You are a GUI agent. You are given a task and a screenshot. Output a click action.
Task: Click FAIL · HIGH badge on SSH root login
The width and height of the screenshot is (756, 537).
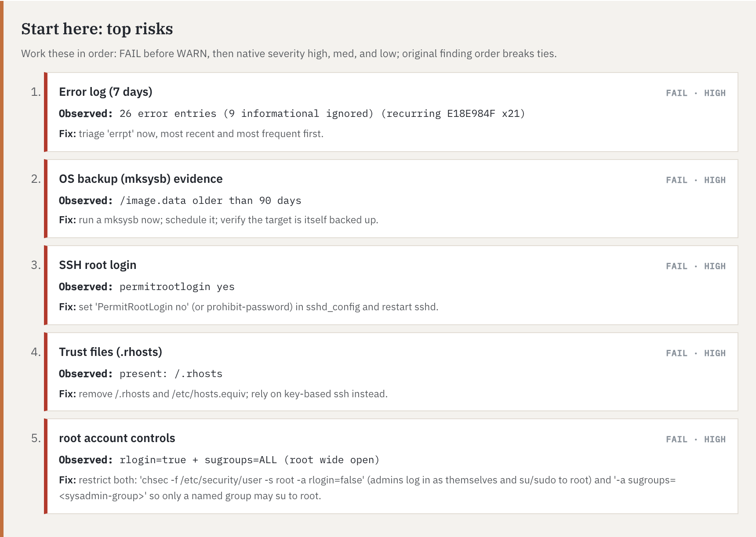point(695,266)
